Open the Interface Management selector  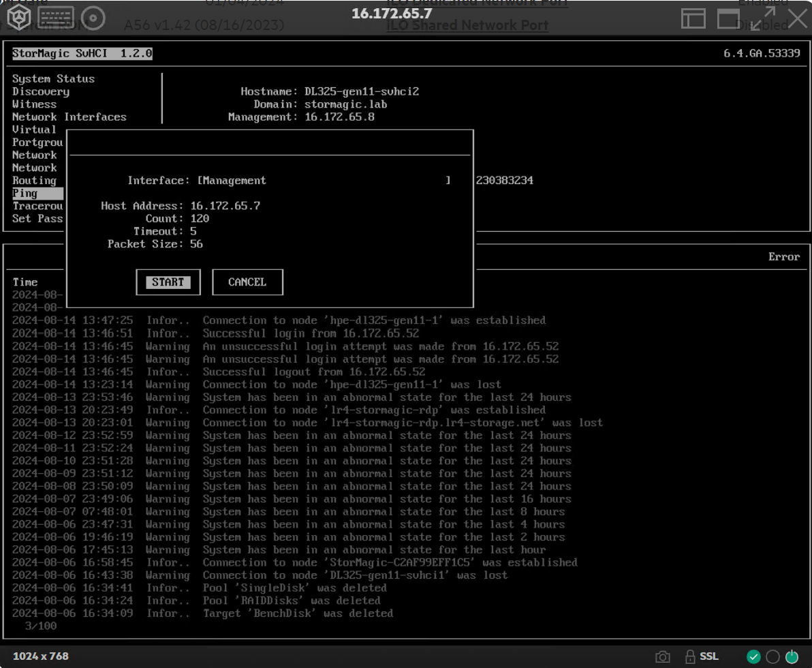click(x=324, y=181)
